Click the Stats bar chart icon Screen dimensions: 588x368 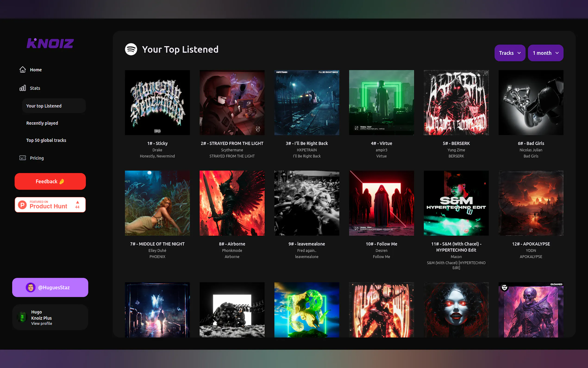[23, 88]
